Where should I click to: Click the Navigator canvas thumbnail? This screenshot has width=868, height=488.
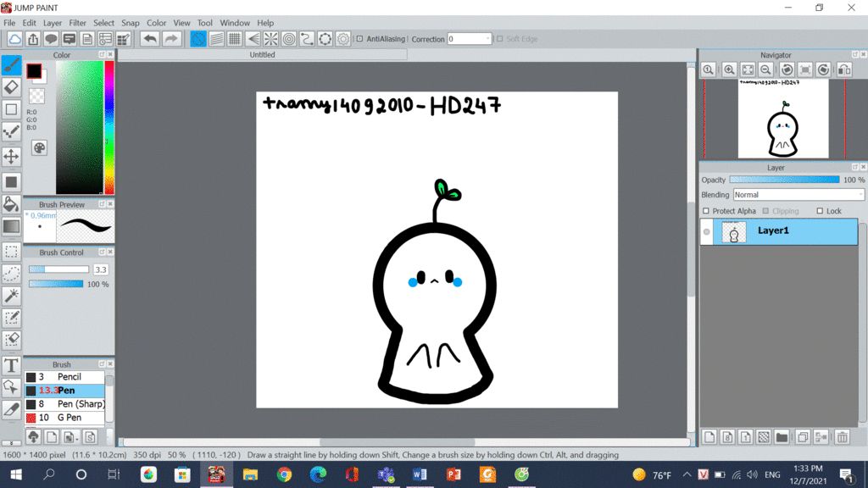click(x=782, y=119)
